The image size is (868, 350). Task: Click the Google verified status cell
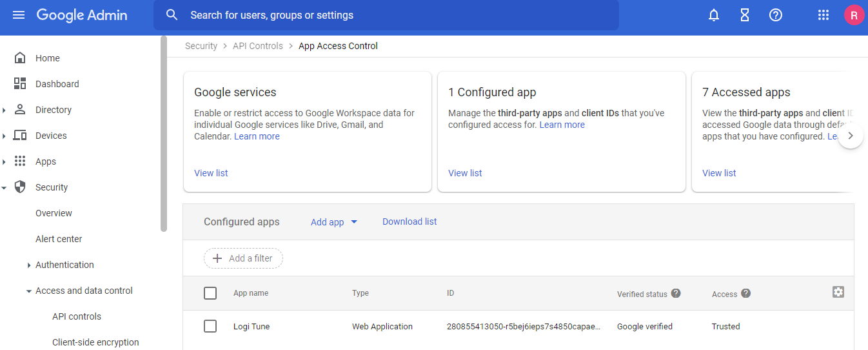point(645,326)
